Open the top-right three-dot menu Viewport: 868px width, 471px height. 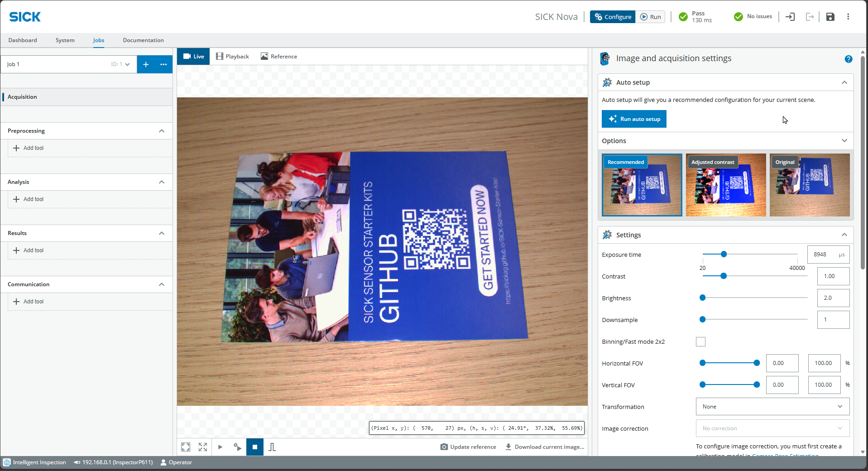(x=848, y=17)
